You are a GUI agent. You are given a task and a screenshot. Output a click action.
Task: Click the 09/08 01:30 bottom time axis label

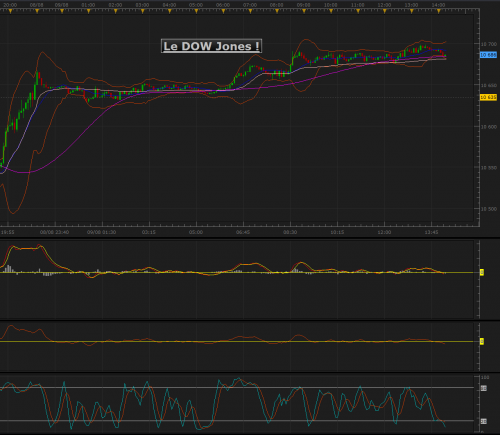[102, 232]
